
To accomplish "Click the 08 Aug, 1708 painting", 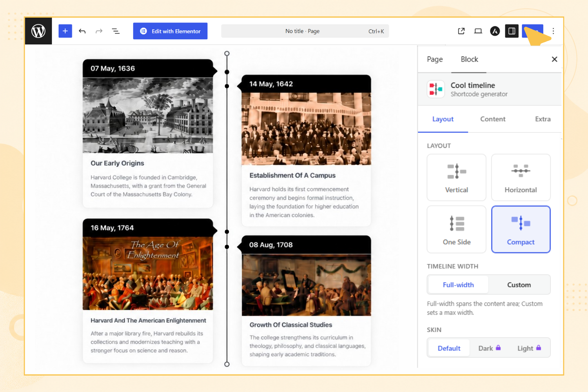I will click(306, 285).
